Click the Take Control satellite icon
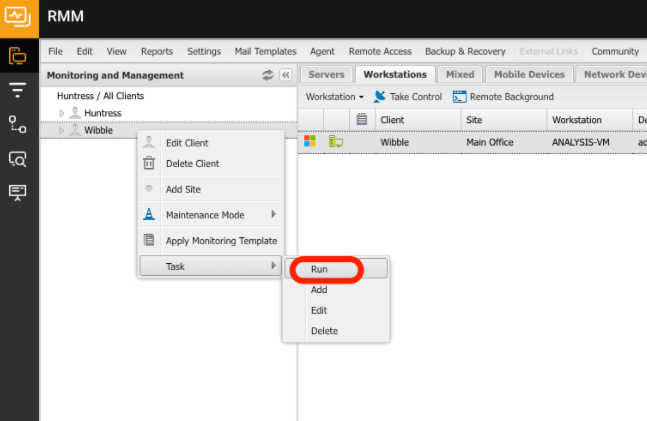 pyautogui.click(x=379, y=97)
